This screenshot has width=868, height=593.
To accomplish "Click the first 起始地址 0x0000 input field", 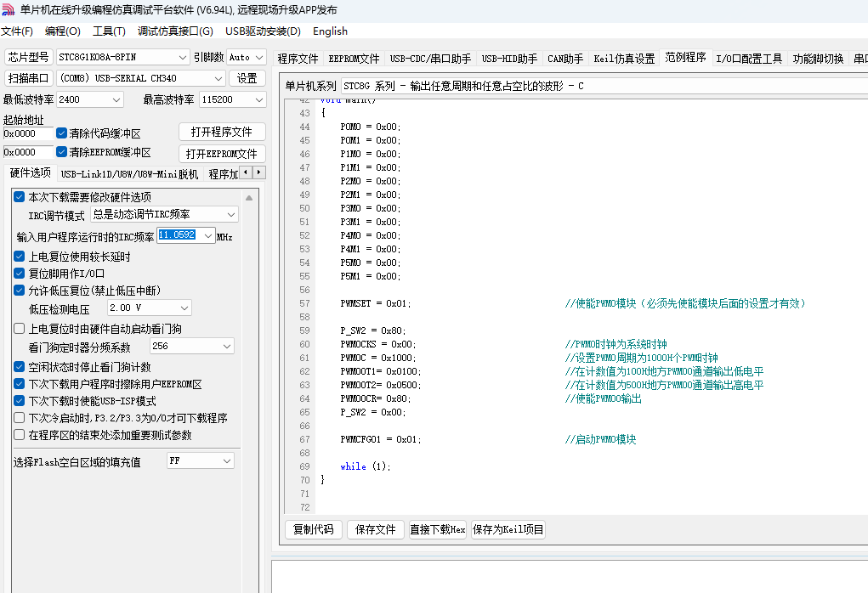I will pyautogui.click(x=28, y=133).
